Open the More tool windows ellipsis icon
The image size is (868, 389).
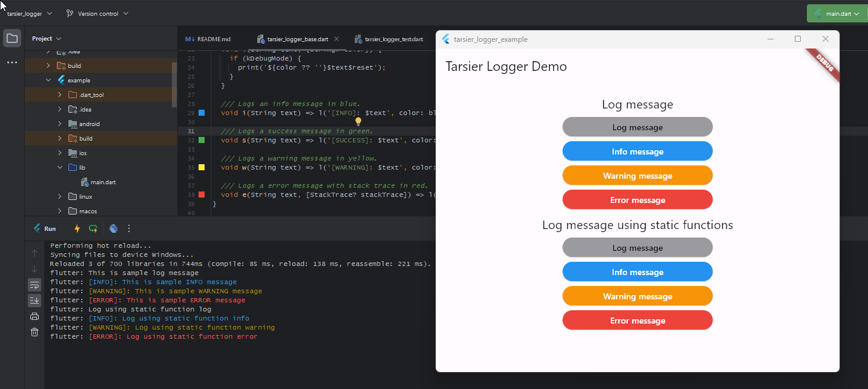tap(12, 62)
